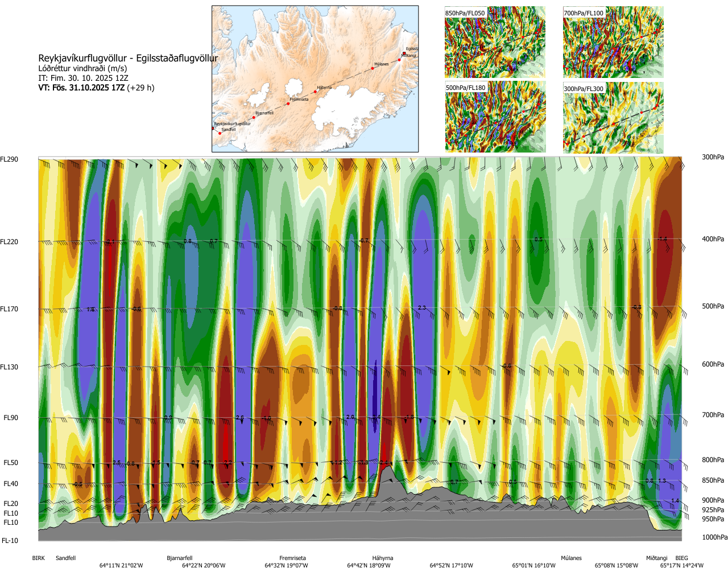Image resolution: width=728 pixels, height=572 pixels.
Task: Click the FL130 altitude label
Action: [x=9, y=367]
